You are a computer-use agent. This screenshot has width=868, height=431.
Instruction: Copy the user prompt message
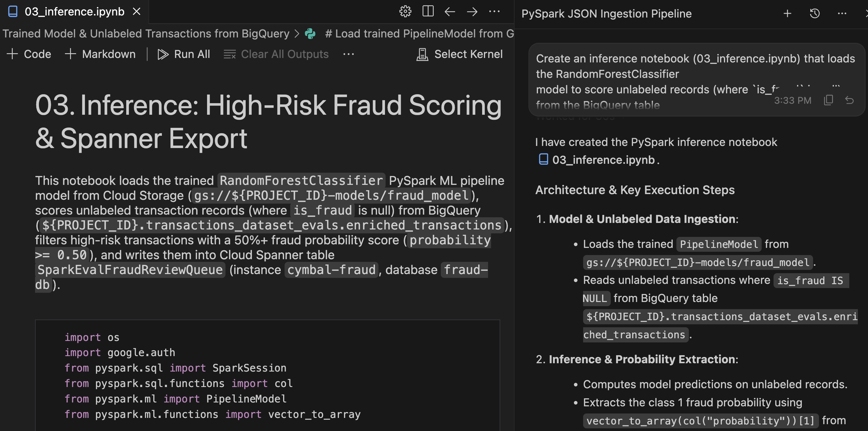point(828,100)
